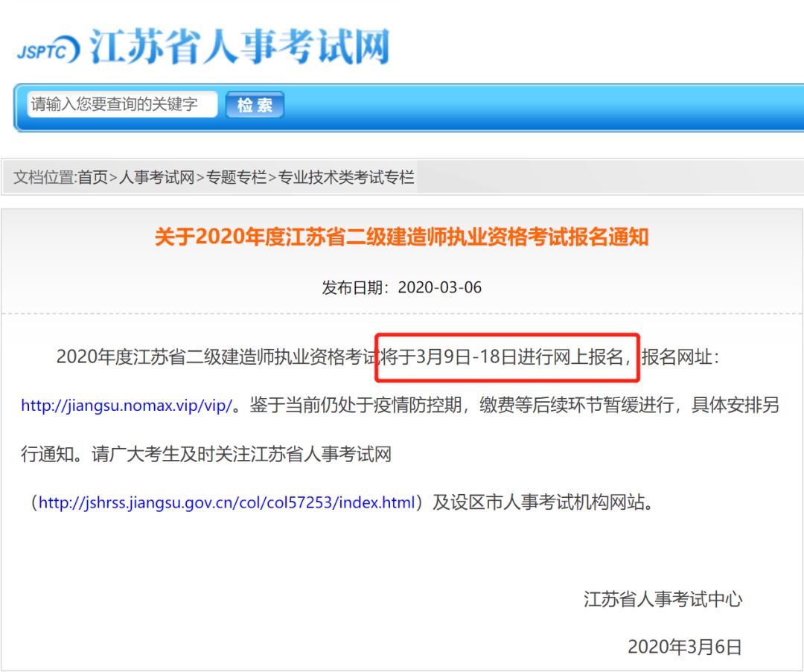Go to 首页 in the breadcrumb
804x672 pixels.
point(92,177)
